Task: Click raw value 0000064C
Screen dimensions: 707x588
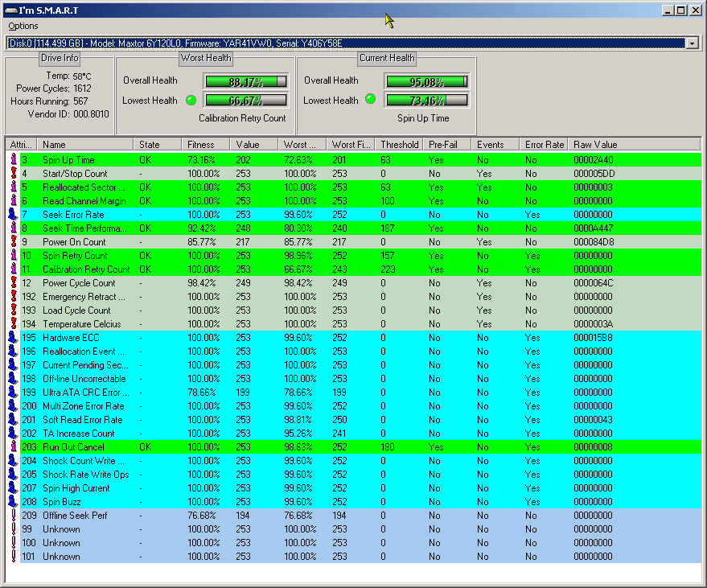Action: (x=594, y=282)
